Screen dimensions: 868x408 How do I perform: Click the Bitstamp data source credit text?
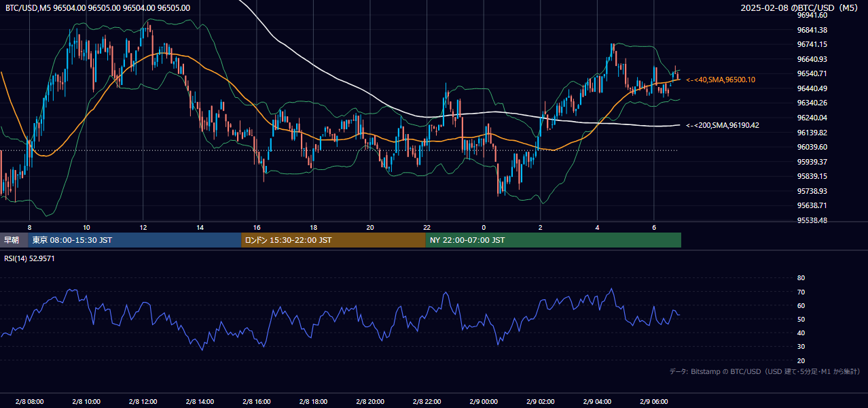(x=765, y=371)
